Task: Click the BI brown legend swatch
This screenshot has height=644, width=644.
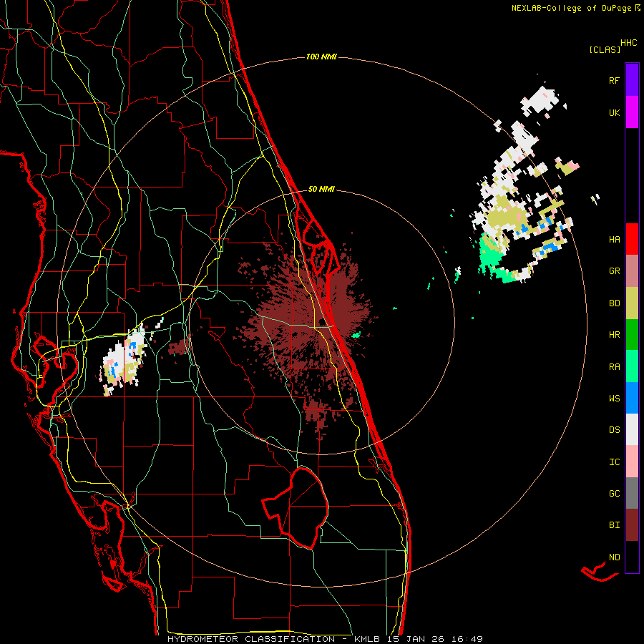Action: (632, 525)
